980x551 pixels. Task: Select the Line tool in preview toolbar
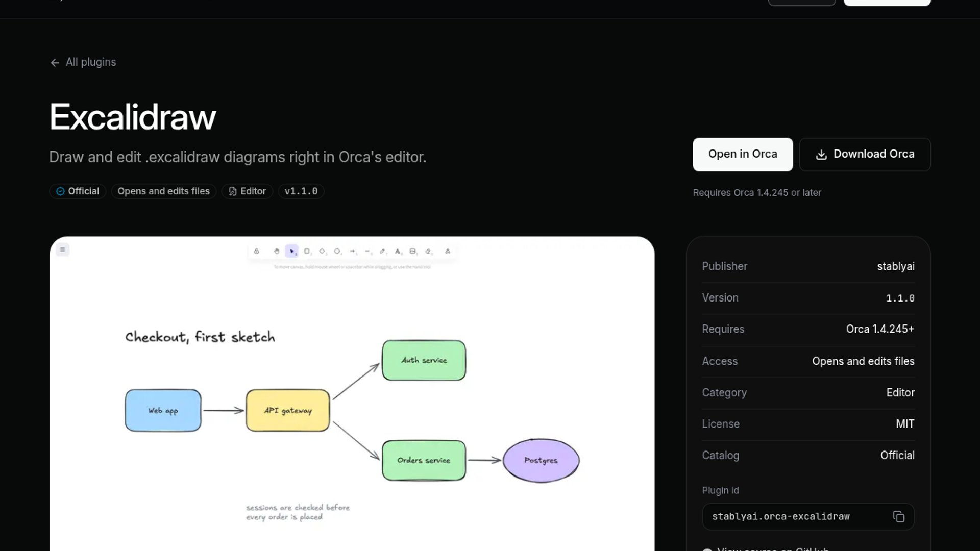[367, 251]
